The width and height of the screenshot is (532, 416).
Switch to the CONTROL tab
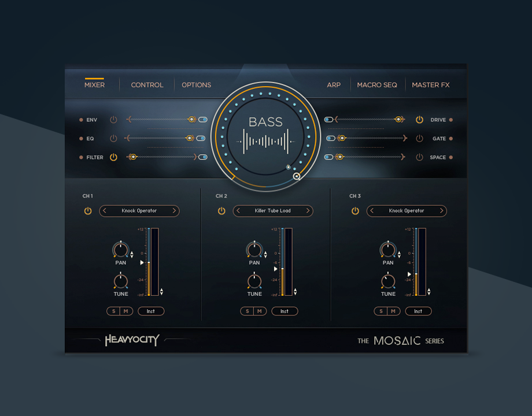pos(147,85)
